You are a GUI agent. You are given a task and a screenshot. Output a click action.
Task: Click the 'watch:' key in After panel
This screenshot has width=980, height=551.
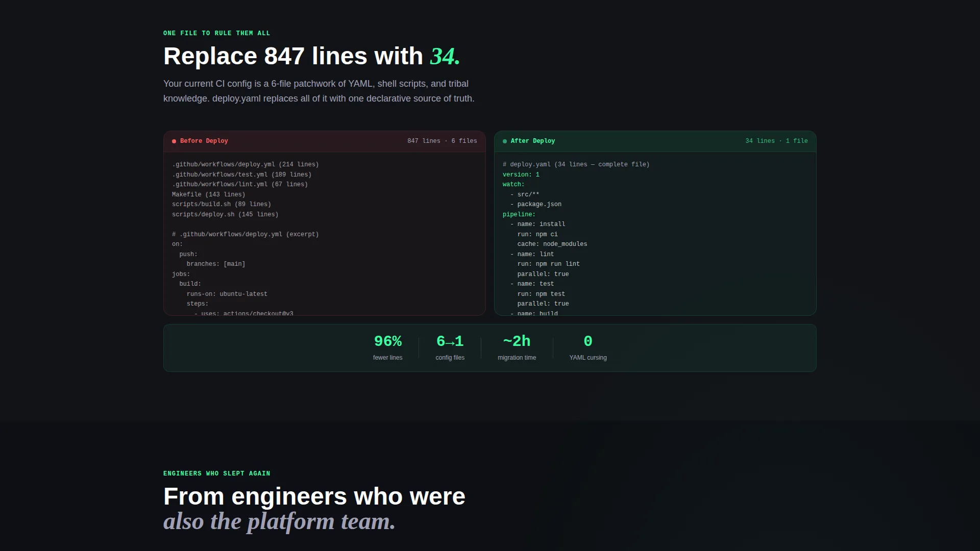513,184
